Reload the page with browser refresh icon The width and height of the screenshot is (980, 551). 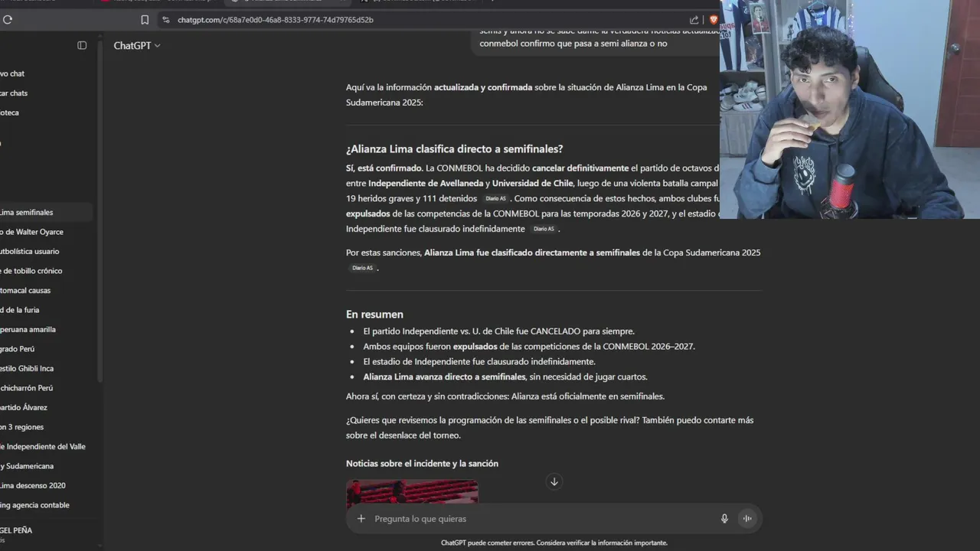pyautogui.click(x=8, y=20)
